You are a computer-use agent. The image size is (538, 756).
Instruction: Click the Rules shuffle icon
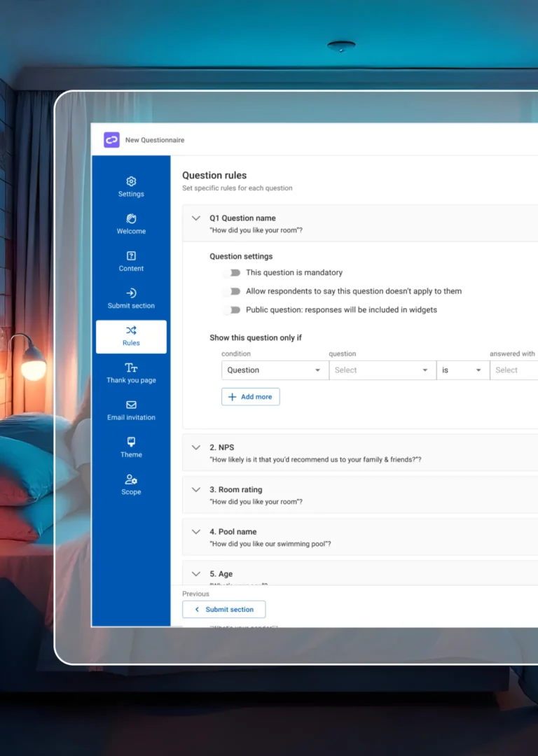[131, 330]
